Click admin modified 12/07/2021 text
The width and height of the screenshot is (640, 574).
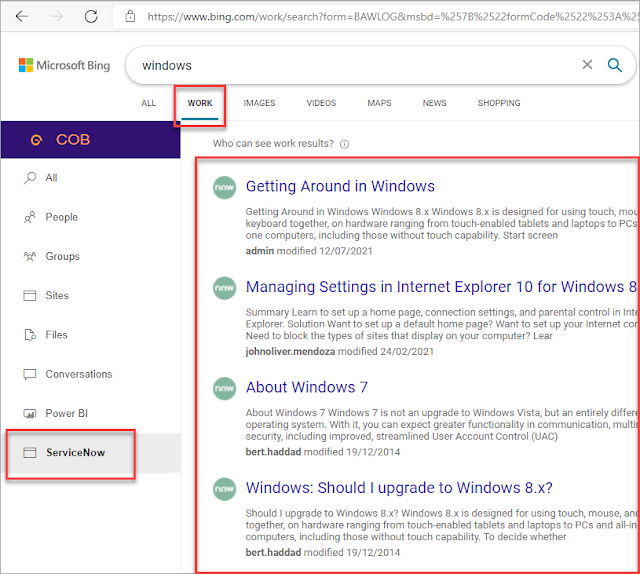tap(309, 251)
